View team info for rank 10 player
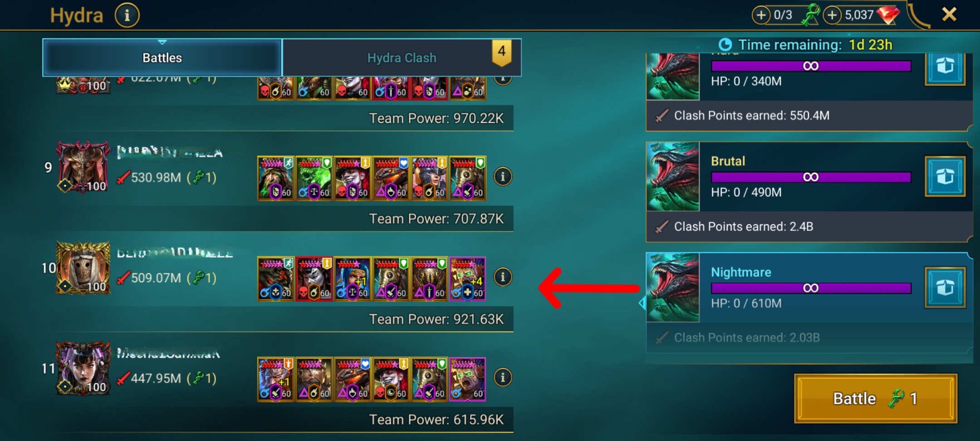Viewport: 980px width, 441px height. click(503, 277)
